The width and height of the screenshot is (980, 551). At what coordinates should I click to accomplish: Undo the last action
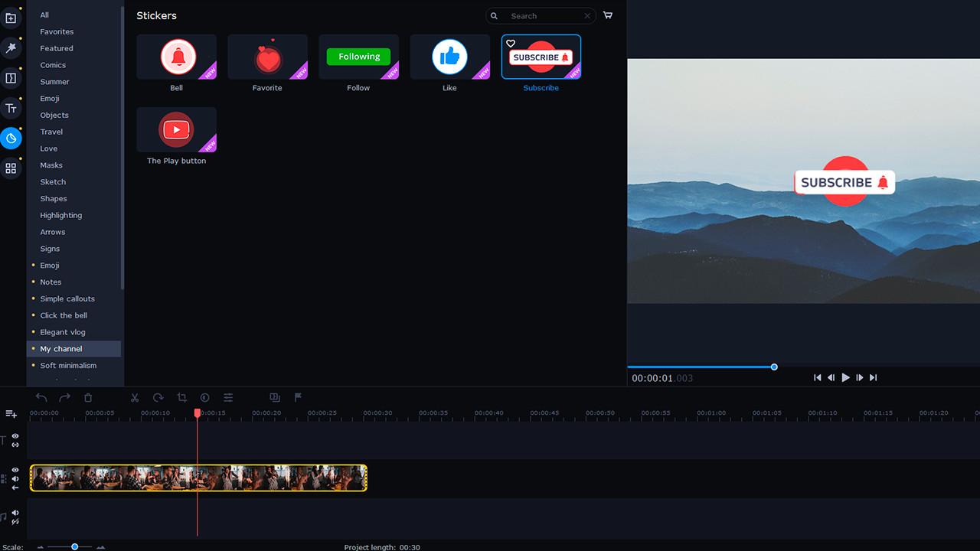[x=39, y=398]
